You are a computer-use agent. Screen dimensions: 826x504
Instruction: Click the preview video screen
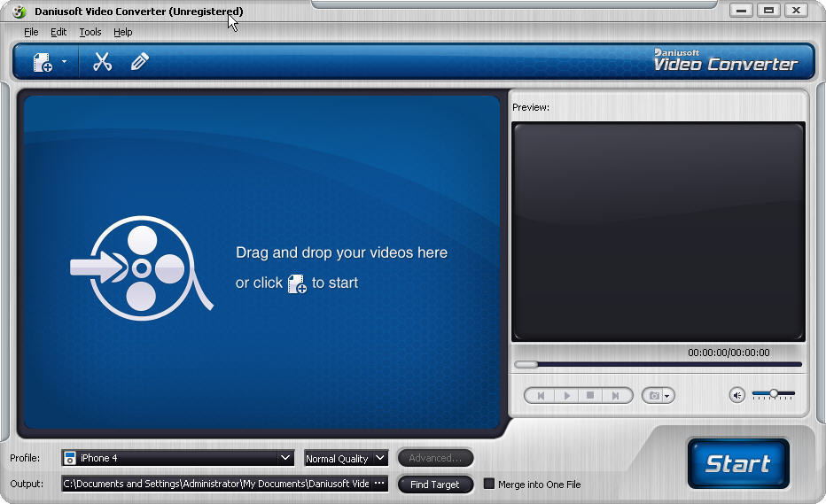[x=658, y=232]
